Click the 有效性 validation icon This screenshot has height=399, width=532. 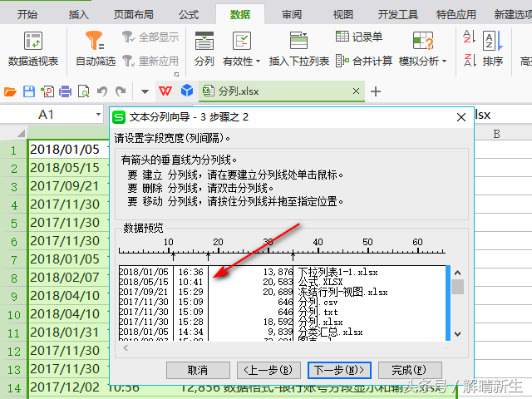click(241, 41)
